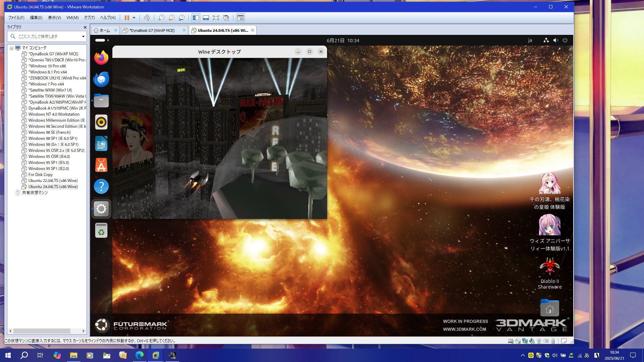Collapse the マイ コンピュータ tree node
This screenshot has height=362, width=644.
pos(11,48)
